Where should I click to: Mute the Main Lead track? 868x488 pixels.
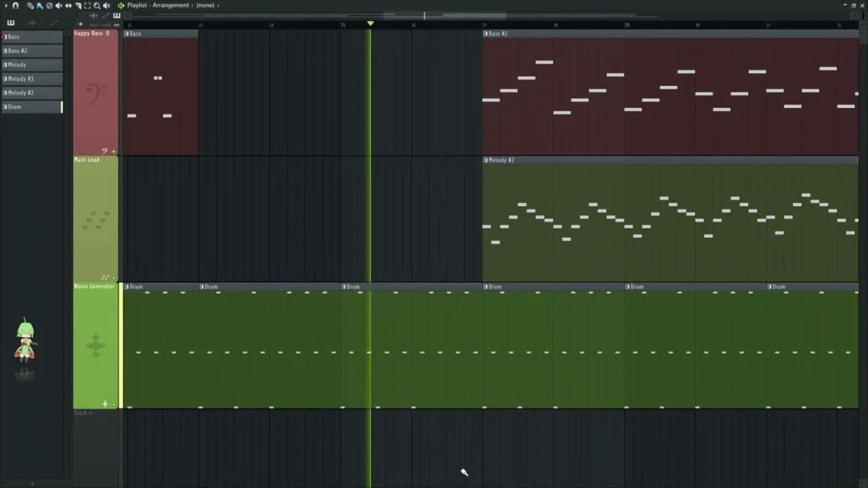pos(114,278)
